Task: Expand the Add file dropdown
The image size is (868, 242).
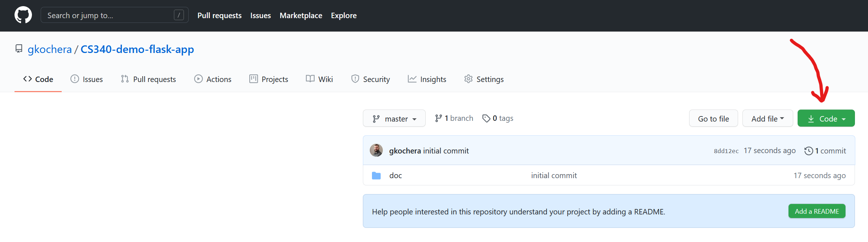Action: (767, 119)
